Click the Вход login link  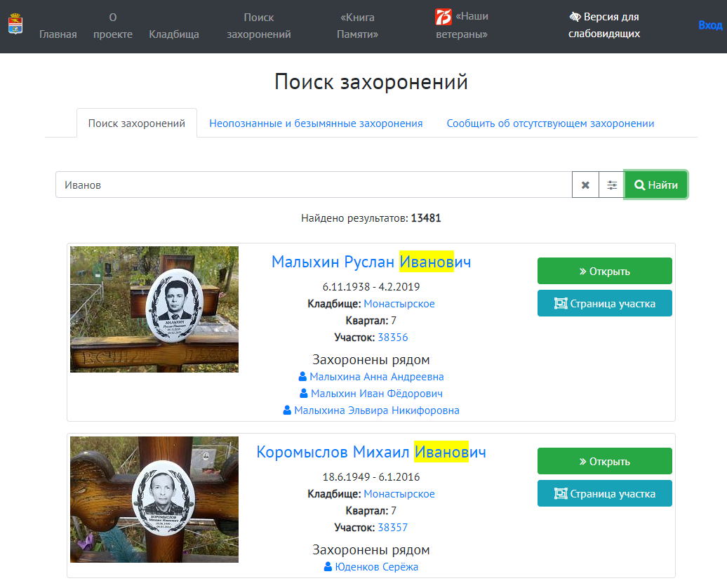[711, 23]
